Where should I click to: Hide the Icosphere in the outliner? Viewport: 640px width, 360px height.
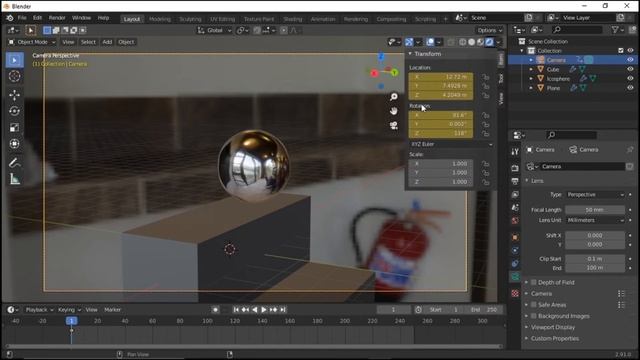coord(630,79)
